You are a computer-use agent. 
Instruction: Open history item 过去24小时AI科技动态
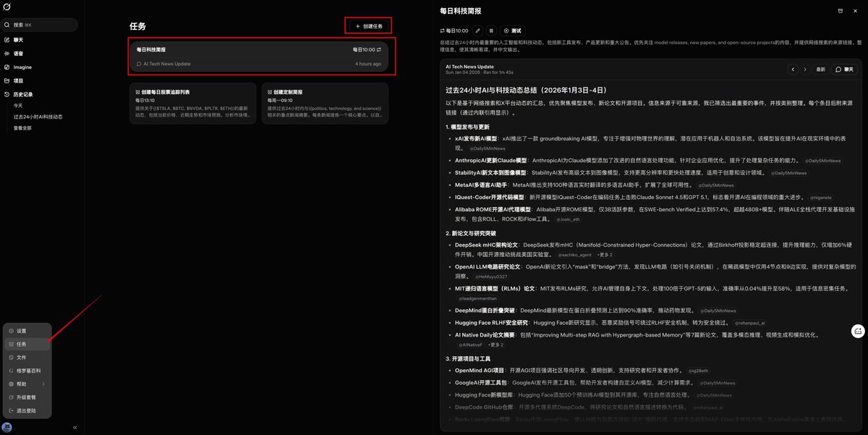(x=38, y=117)
